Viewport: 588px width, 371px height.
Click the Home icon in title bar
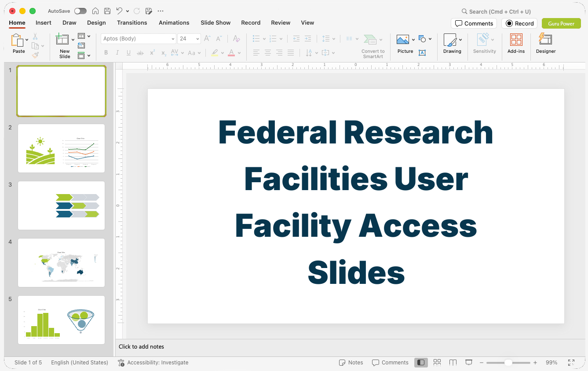95,11
